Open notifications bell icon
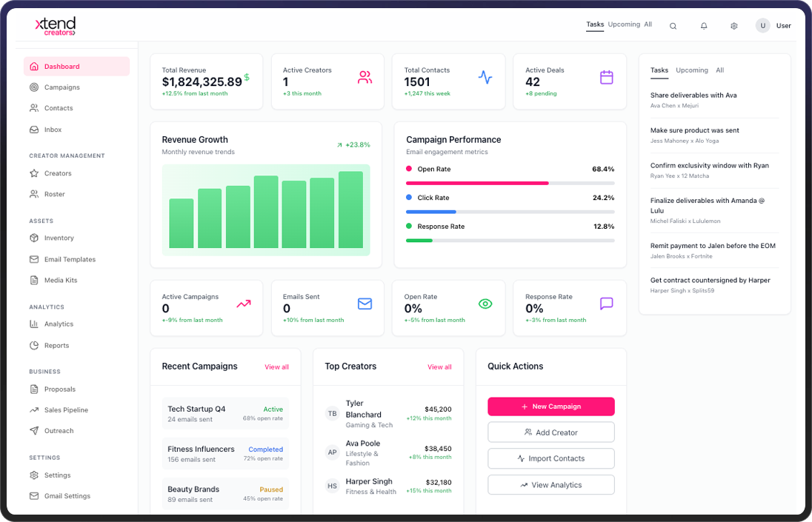This screenshot has height=522, width=812. click(704, 26)
